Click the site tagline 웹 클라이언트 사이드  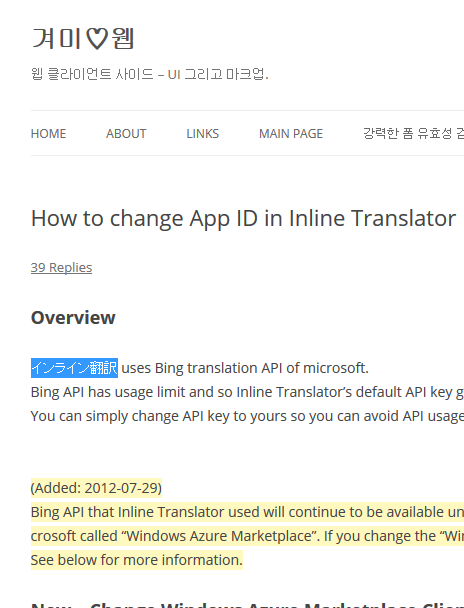click(x=150, y=73)
